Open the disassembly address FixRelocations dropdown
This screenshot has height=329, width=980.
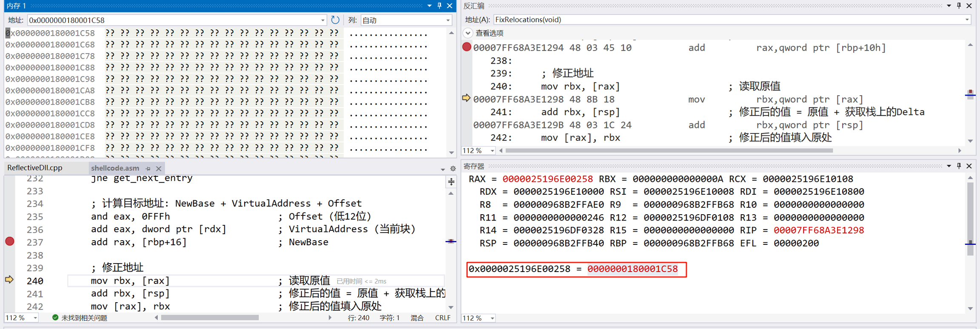point(967,20)
